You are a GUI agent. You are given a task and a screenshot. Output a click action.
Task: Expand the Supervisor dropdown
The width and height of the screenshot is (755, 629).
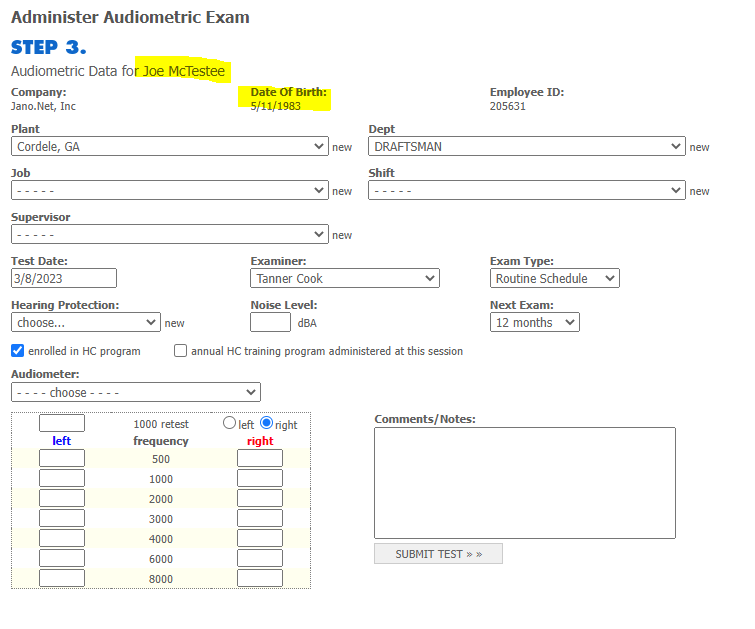click(169, 235)
